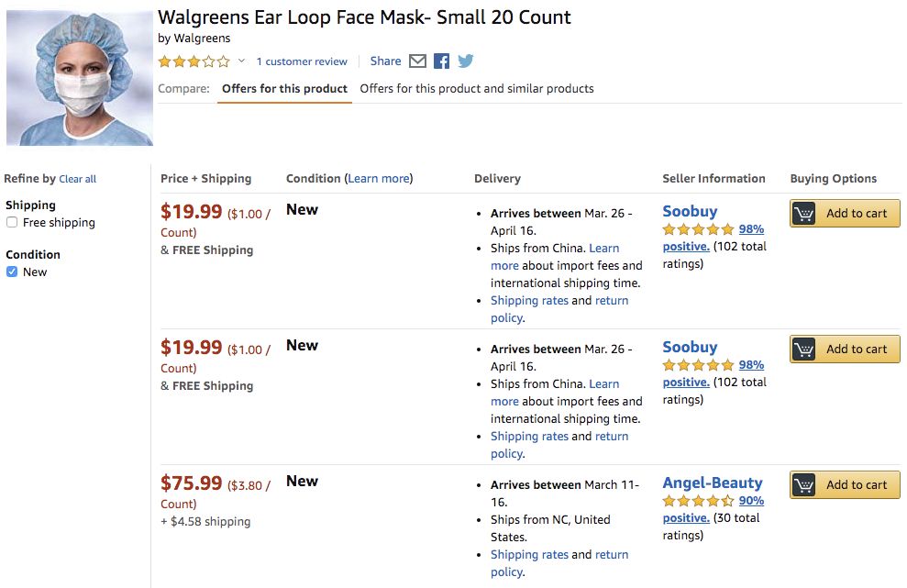Add second Soobuy offer to cart

845,349
